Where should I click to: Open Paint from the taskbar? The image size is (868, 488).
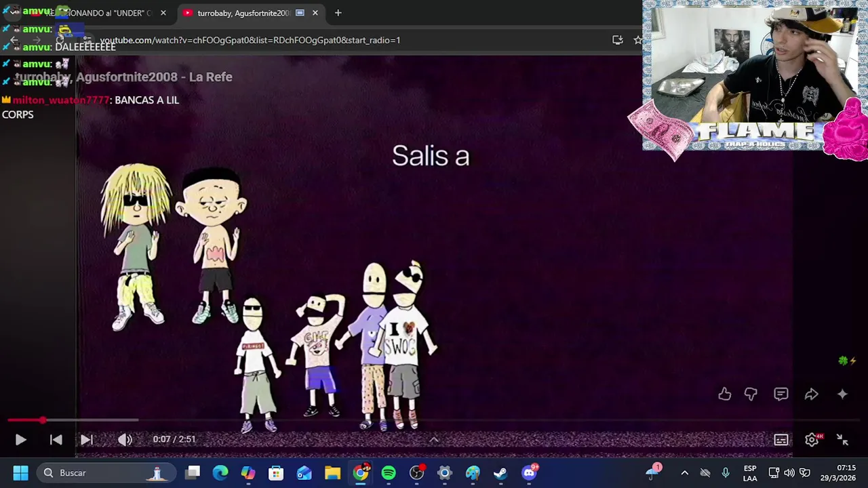tap(473, 473)
